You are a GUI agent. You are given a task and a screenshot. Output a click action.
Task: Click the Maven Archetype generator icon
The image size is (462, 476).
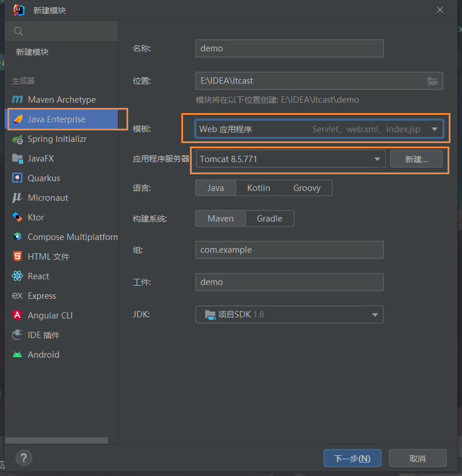coord(17,100)
